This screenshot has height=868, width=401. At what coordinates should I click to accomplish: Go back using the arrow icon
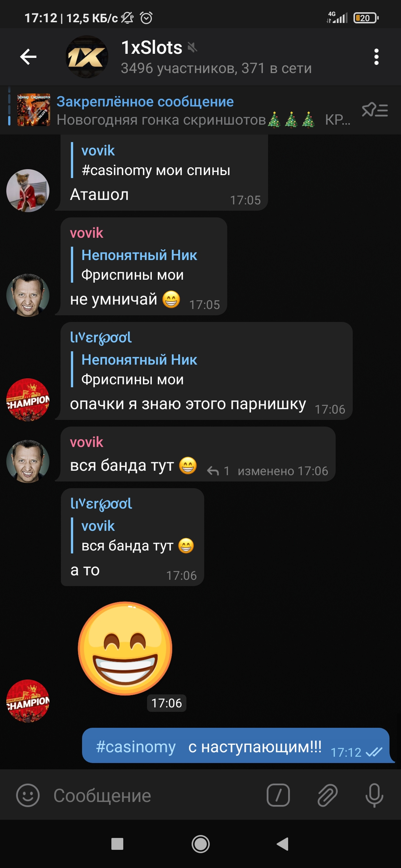point(28,57)
